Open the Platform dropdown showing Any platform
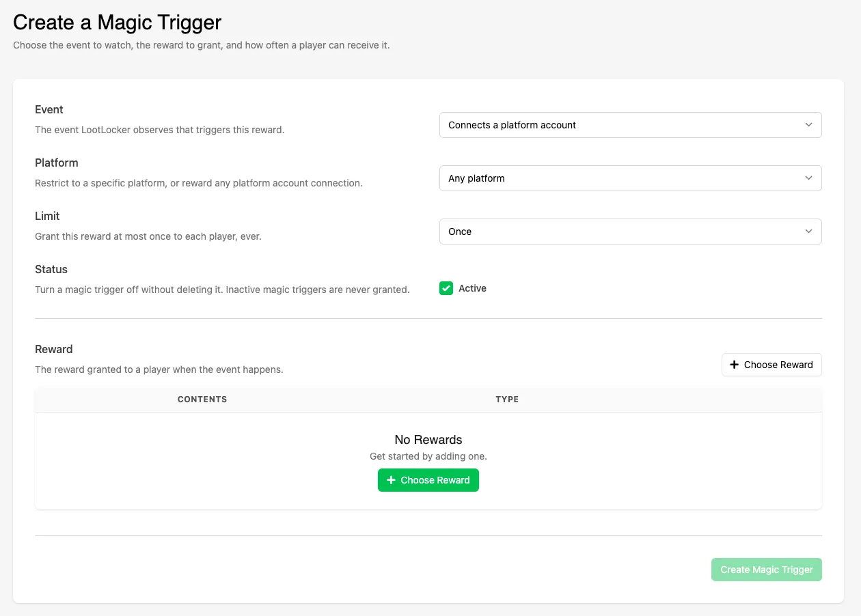This screenshot has height=616, width=861. [630, 178]
